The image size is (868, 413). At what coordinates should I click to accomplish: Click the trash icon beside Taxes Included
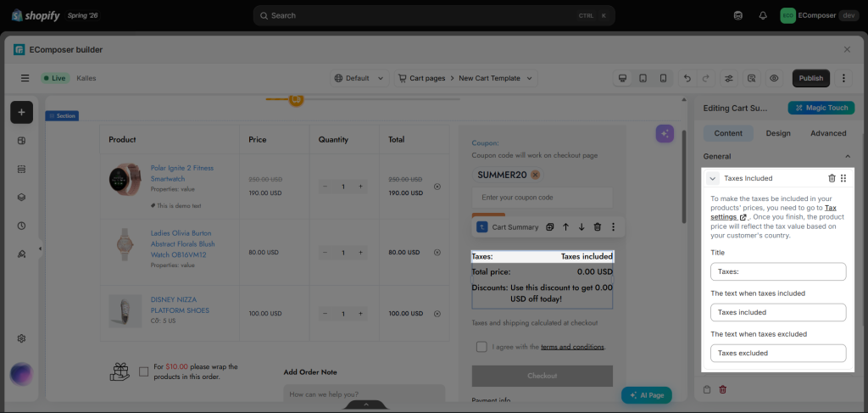832,178
